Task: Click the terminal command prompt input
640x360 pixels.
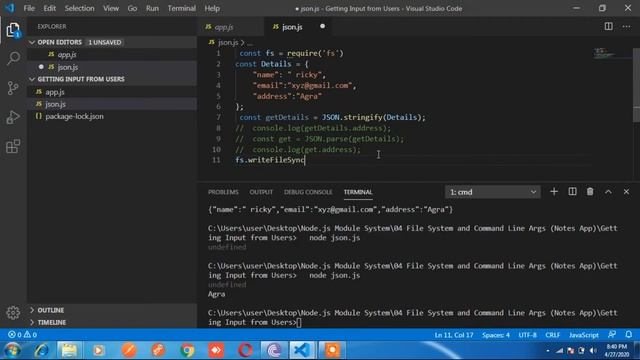Action: click(299, 322)
